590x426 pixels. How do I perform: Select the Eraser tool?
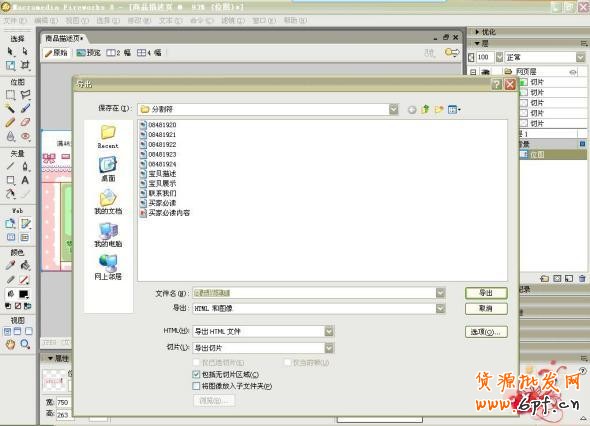(x=25, y=122)
